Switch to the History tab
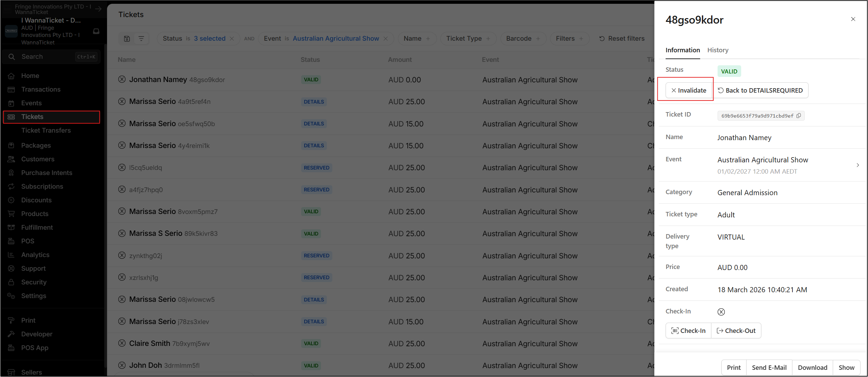The image size is (868, 377). pos(718,50)
